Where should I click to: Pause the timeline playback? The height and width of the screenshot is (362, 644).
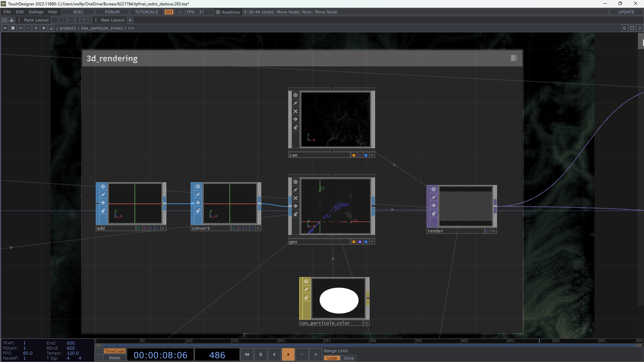click(x=261, y=354)
